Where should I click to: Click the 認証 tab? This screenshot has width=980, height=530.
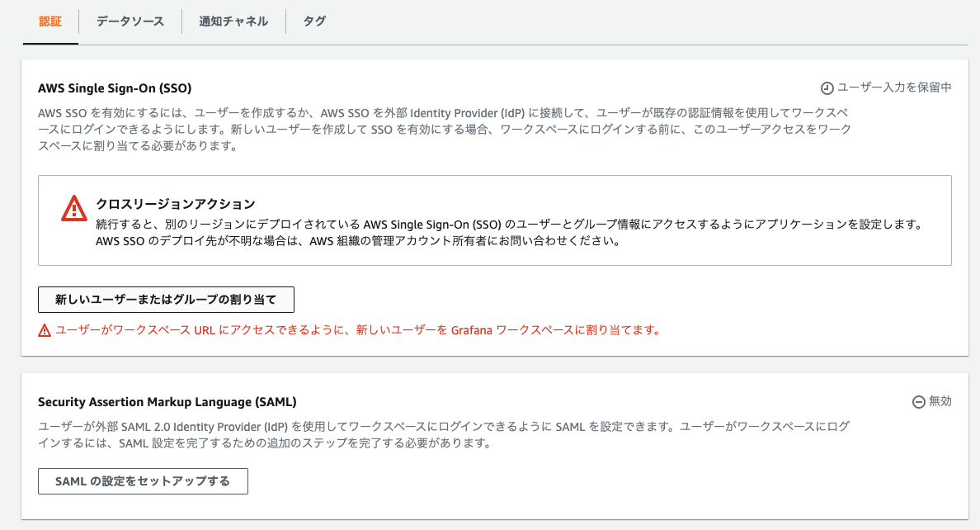pos(50,23)
